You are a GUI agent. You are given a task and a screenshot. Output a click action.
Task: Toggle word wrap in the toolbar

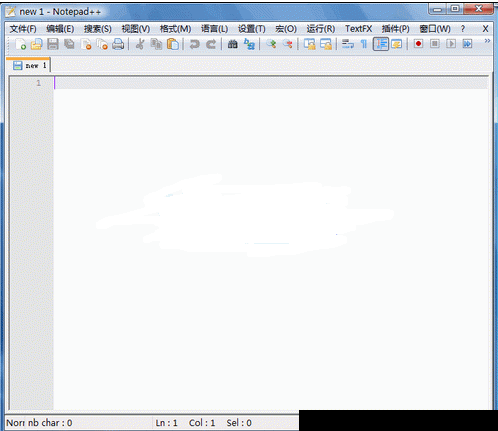pos(348,44)
